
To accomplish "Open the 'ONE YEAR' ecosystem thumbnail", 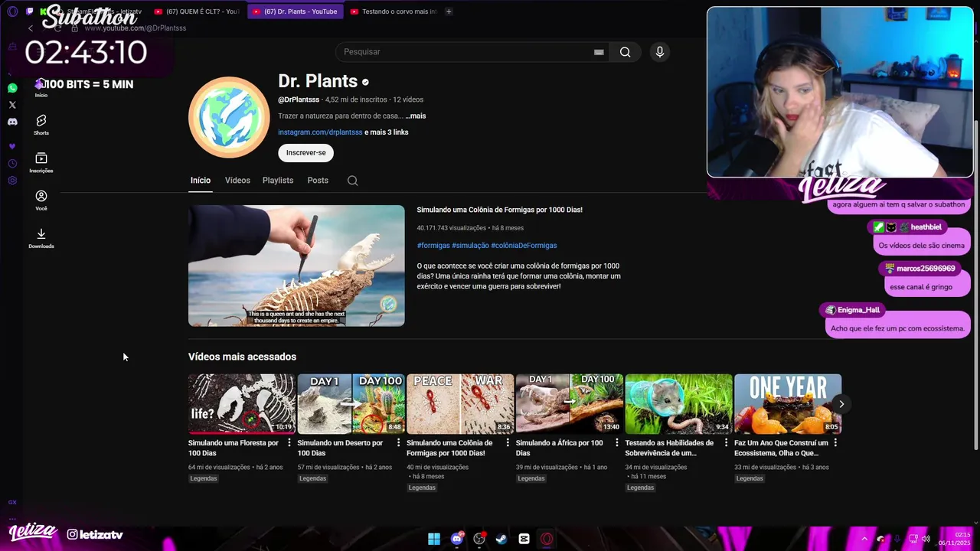I will [788, 404].
